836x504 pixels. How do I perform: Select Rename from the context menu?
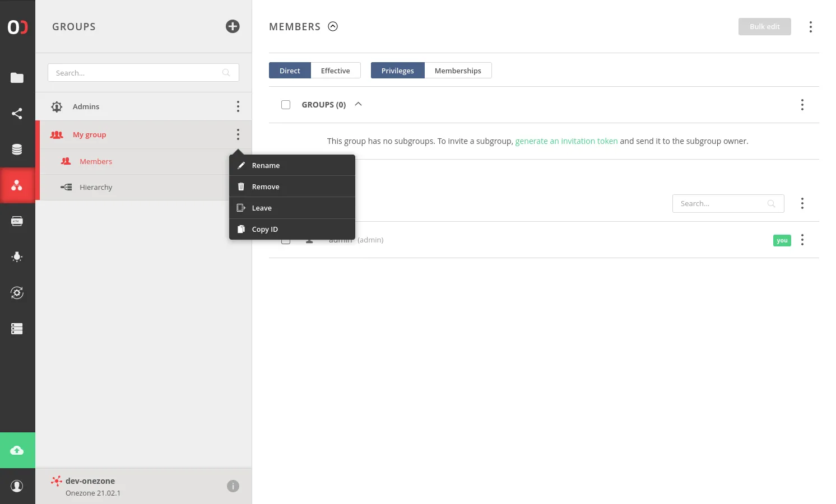[x=266, y=165]
